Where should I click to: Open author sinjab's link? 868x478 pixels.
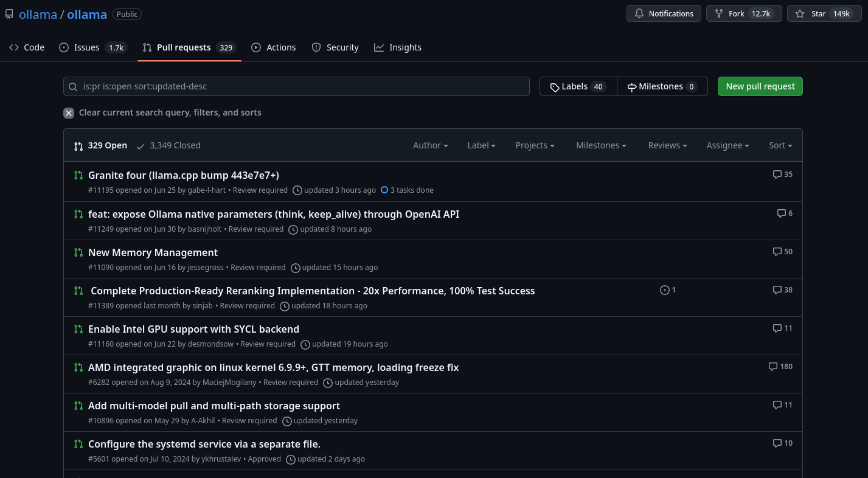pos(203,306)
